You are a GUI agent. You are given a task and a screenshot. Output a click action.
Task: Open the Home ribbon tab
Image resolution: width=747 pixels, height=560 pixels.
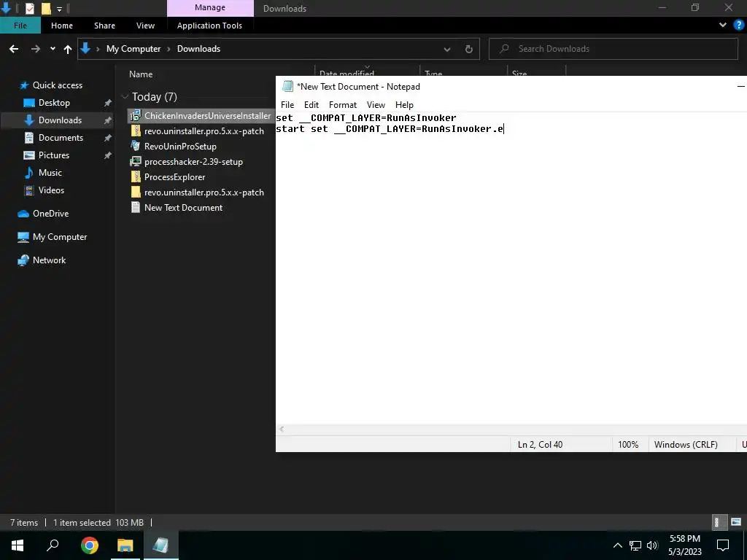coord(62,26)
